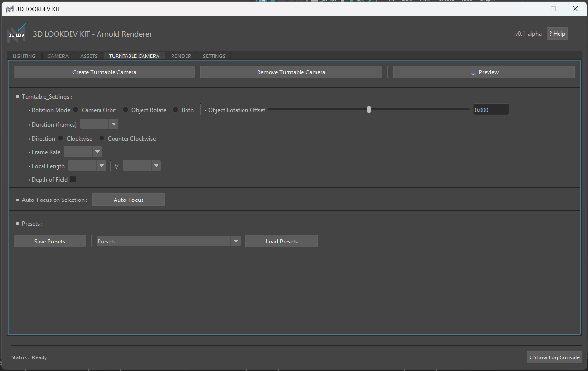Open the SETTINGS tab
This screenshot has width=588, height=371.
pos(214,56)
